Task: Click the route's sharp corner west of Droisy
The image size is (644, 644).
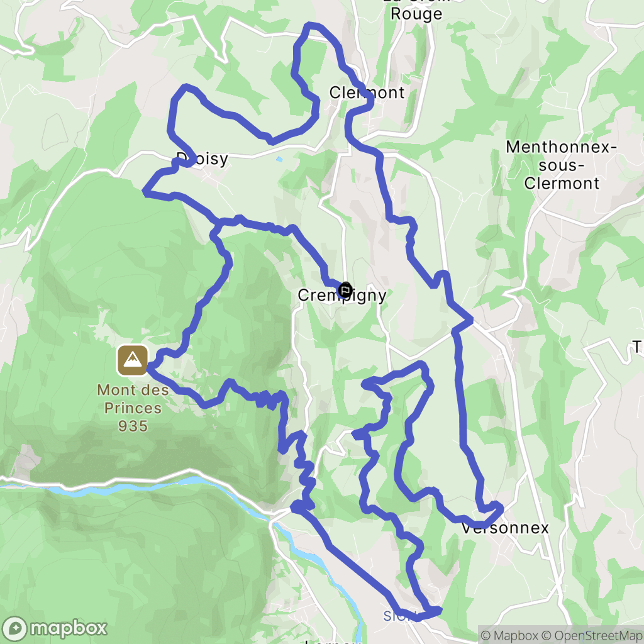Action: [145, 191]
